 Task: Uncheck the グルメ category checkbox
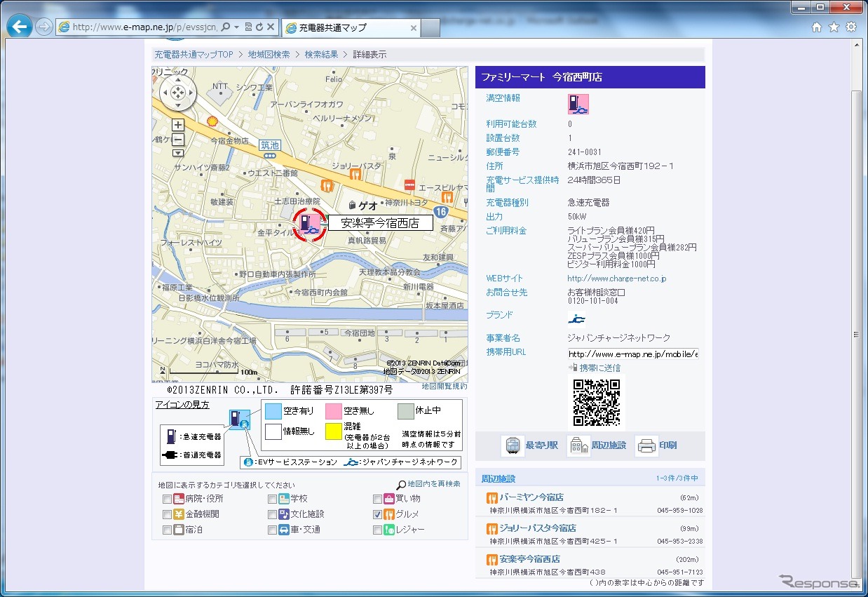pos(377,515)
